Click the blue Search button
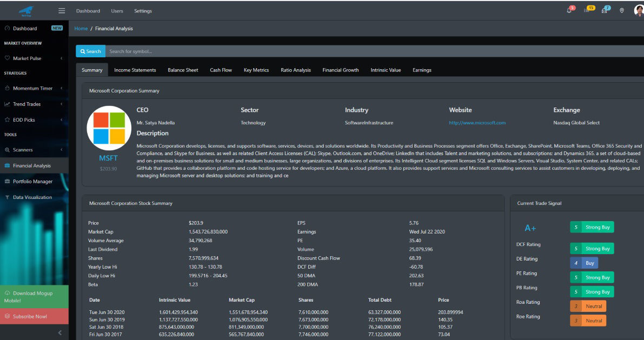Screen dimensions: 644x340 point(91,51)
